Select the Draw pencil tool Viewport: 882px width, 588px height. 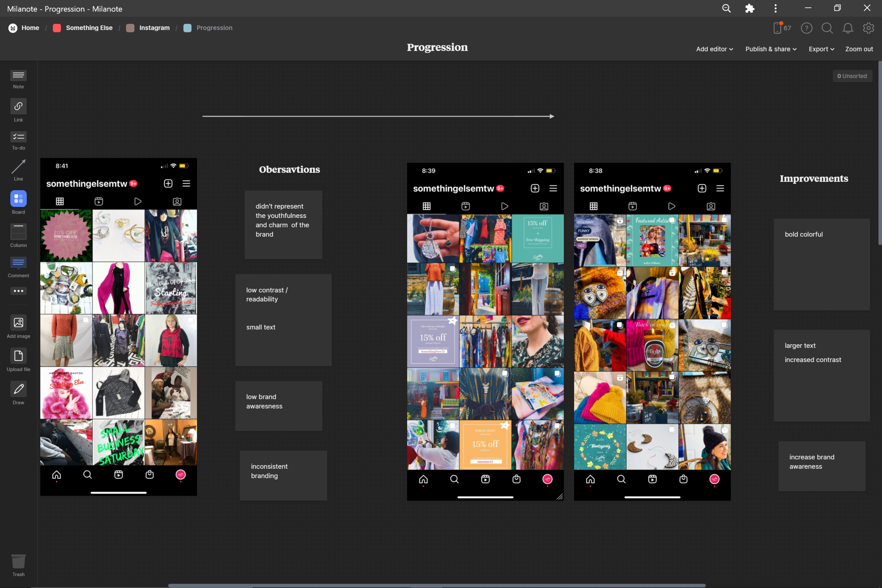pos(18,389)
